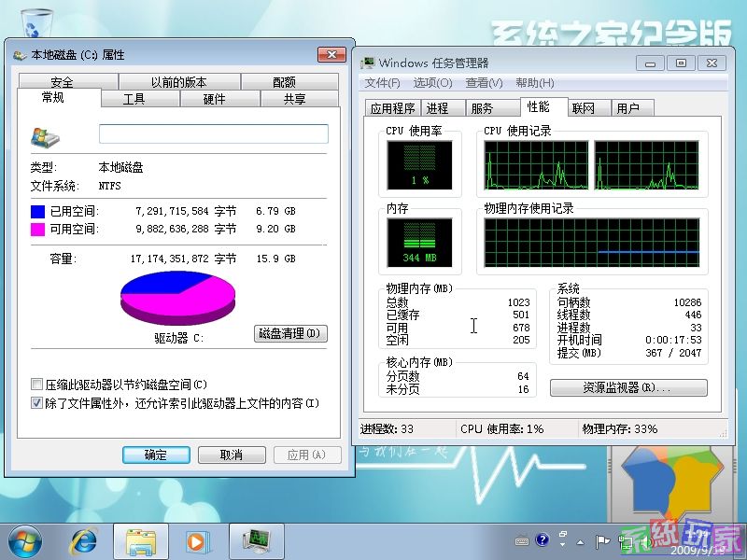Viewport: 747px width, 560px height.
Task: Click the help question mark tray icon
Action: (x=543, y=540)
